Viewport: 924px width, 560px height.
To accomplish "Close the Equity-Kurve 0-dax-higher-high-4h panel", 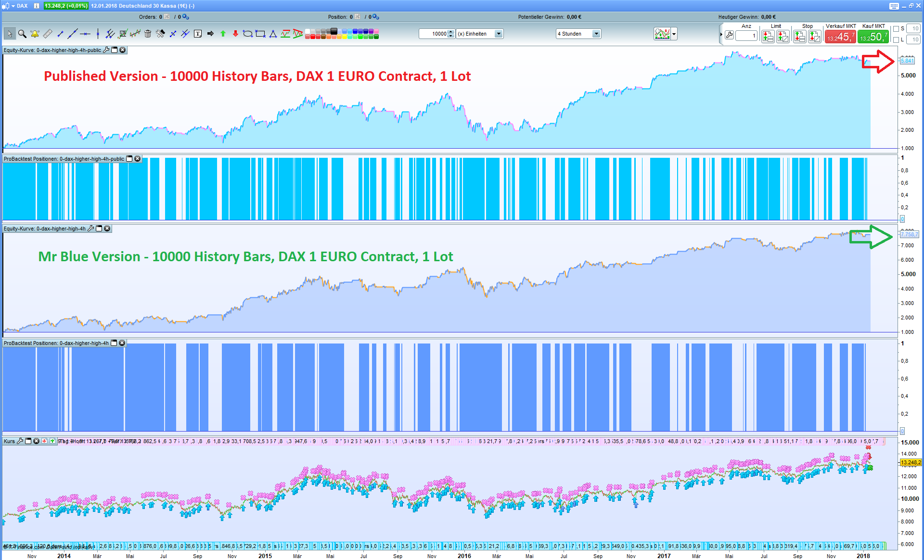I will coord(107,229).
